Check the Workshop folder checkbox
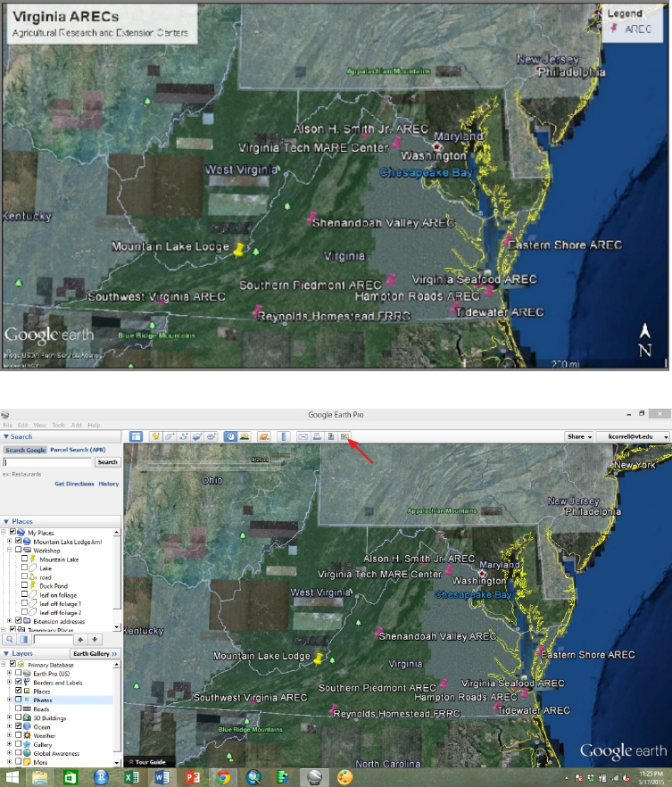This screenshot has height=787, width=672. [x=18, y=550]
